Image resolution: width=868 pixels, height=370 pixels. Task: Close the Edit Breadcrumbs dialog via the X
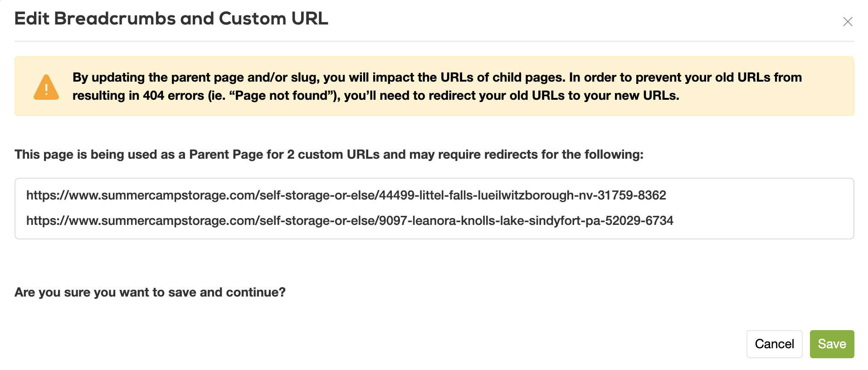click(848, 22)
